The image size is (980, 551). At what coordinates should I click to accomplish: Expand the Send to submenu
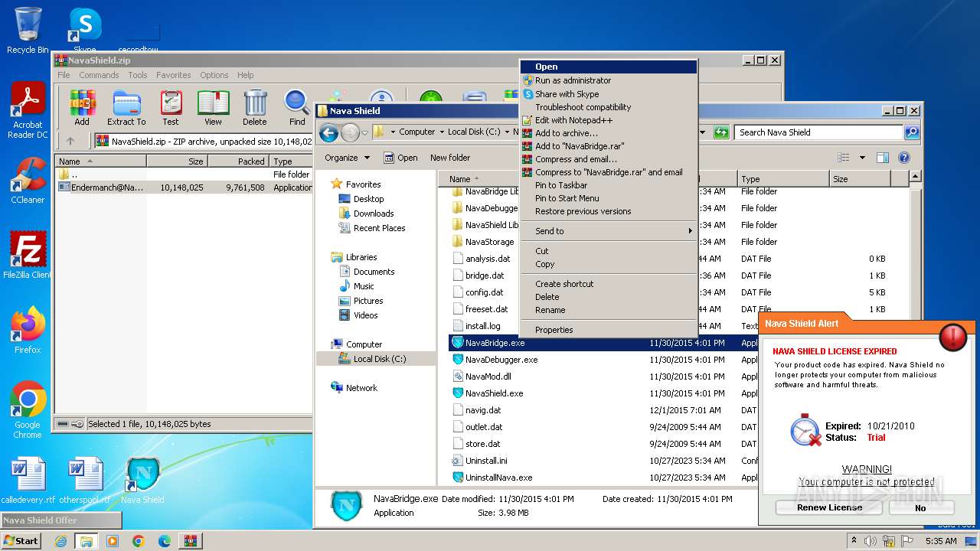[608, 231]
